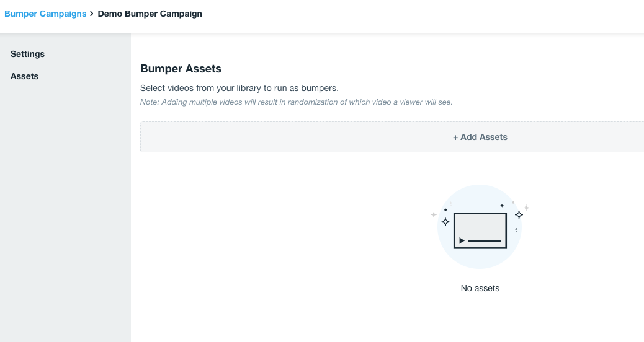Screen dimensions: 644x342
Task: Click the faint sparkle left of the circle
Action: pyautogui.click(x=434, y=214)
